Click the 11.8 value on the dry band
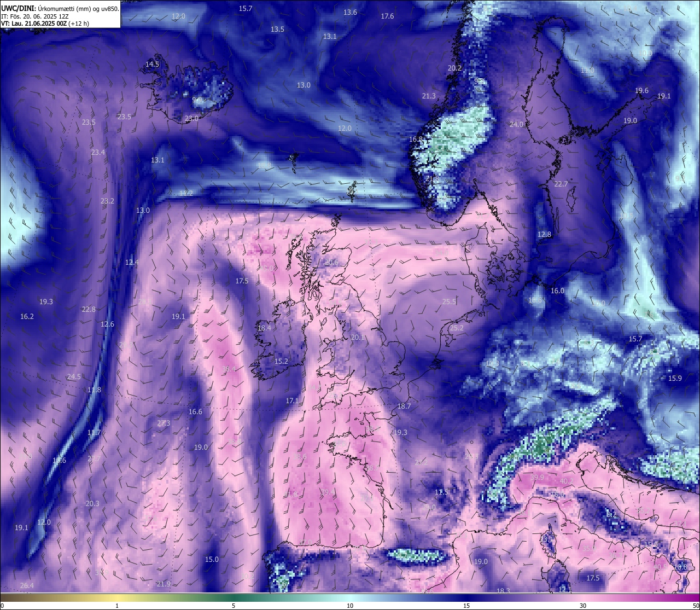700x610 pixels. (x=94, y=390)
